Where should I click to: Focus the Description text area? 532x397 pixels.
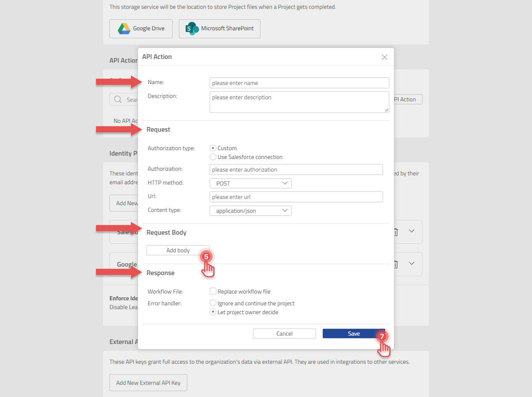[299, 102]
